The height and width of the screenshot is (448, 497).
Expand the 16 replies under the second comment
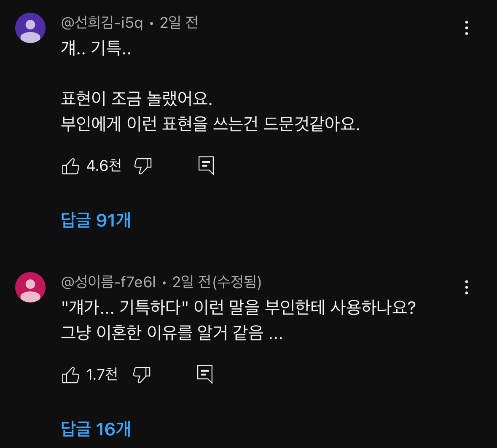pyautogui.click(x=96, y=430)
